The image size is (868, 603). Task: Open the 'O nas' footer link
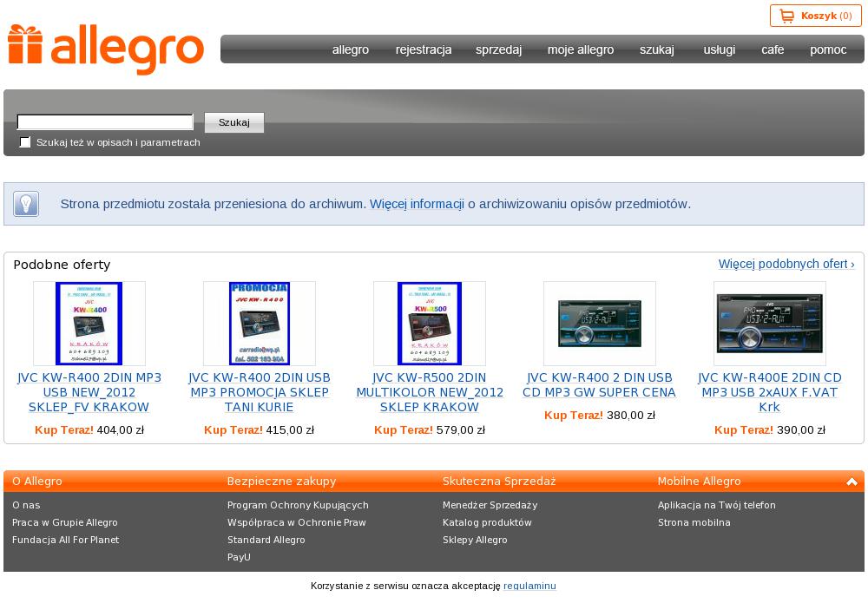point(26,505)
